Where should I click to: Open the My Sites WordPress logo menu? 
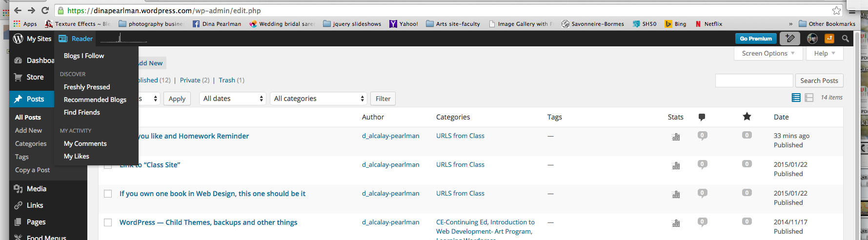(x=19, y=39)
